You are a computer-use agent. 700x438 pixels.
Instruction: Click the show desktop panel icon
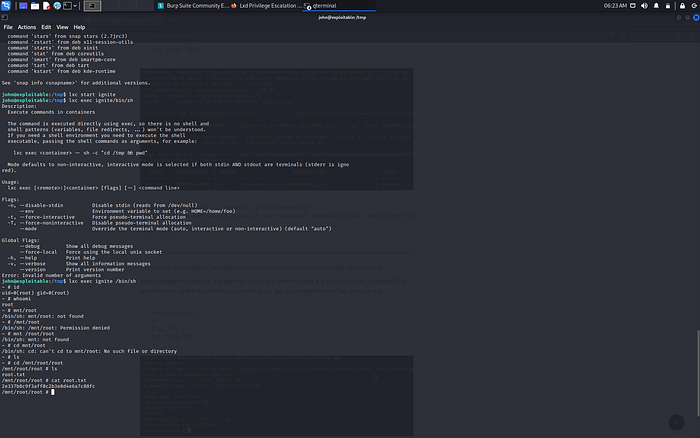22,6
